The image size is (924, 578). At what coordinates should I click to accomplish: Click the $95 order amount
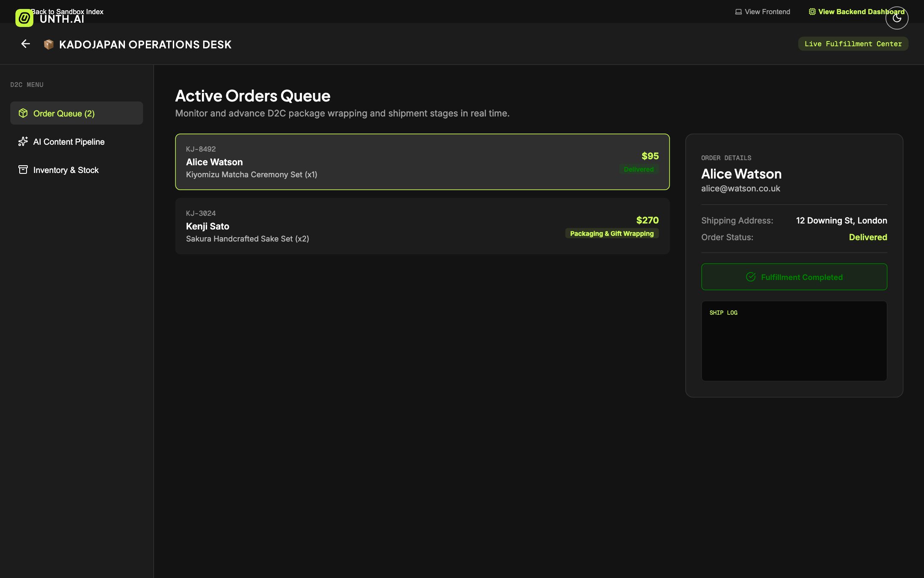(x=650, y=156)
